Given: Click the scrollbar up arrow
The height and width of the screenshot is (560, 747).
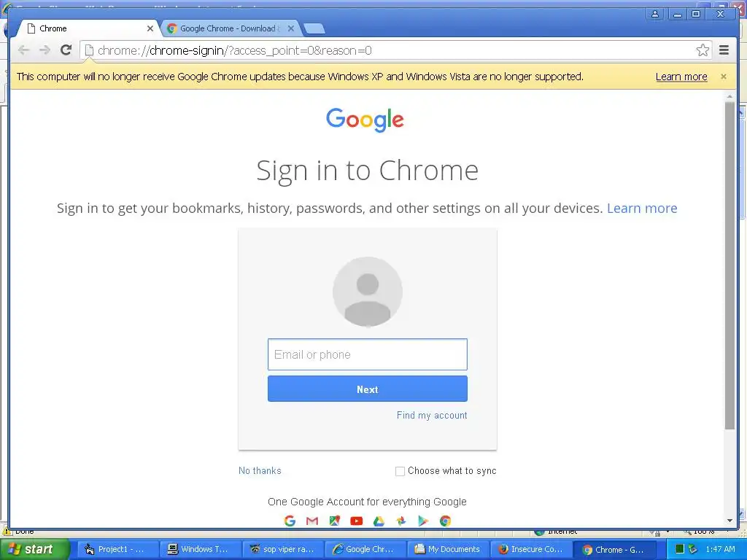Looking at the screenshot, I should pos(729,96).
